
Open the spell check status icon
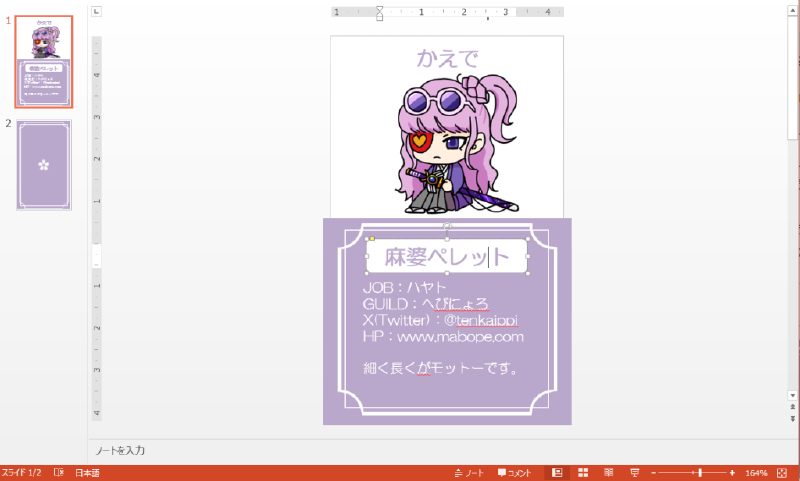[x=59, y=472]
